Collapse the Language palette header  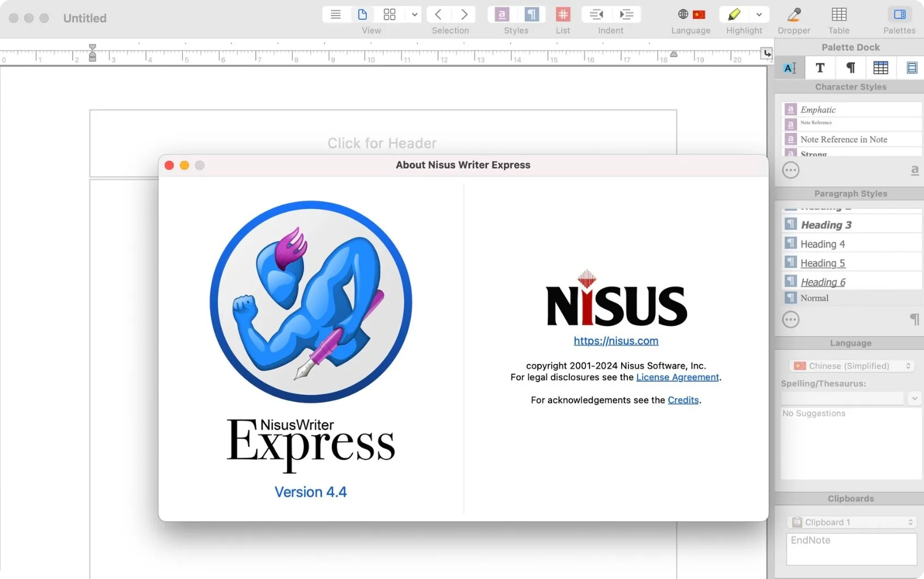[x=850, y=343]
